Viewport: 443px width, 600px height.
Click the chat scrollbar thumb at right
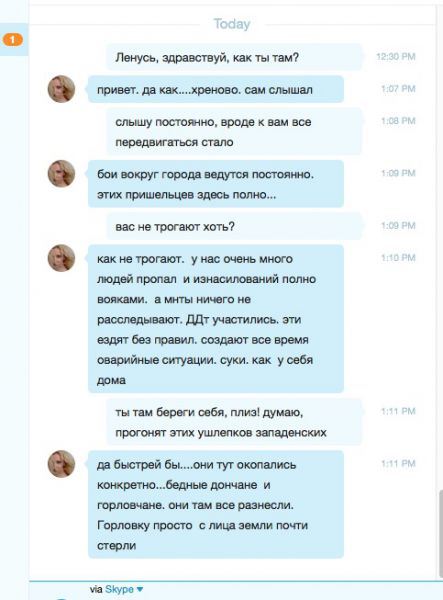(441, 534)
